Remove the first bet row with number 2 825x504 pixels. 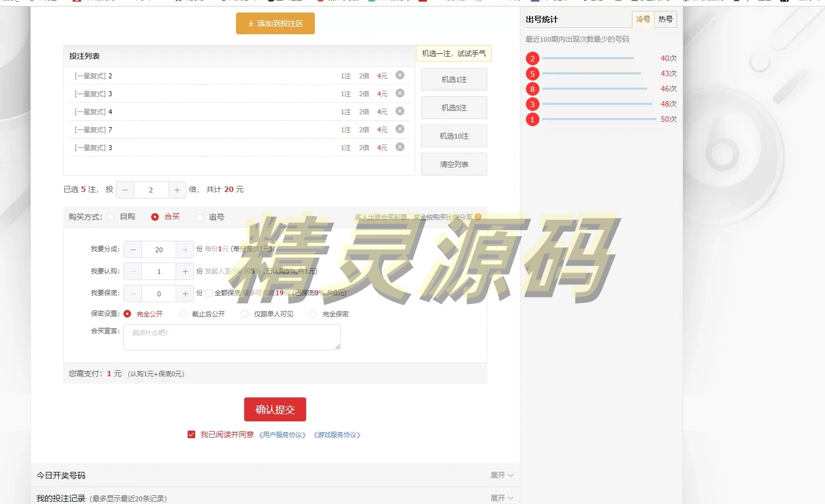pyautogui.click(x=400, y=75)
